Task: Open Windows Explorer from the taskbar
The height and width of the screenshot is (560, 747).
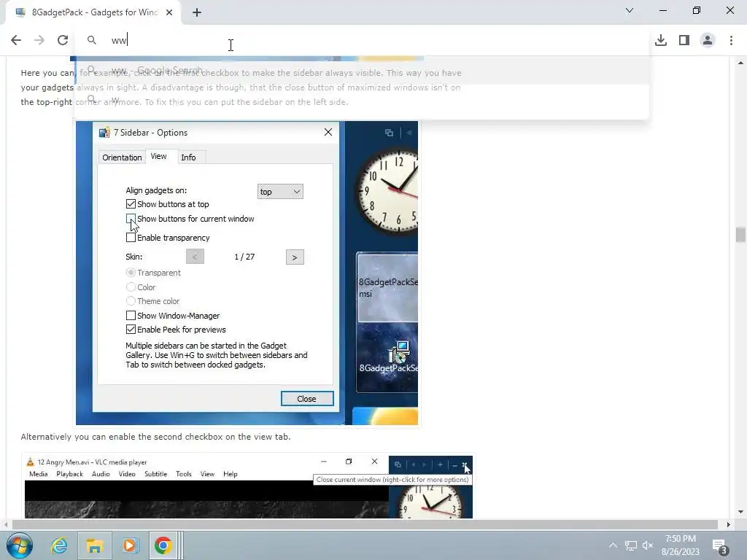Action: coord(94,545)
